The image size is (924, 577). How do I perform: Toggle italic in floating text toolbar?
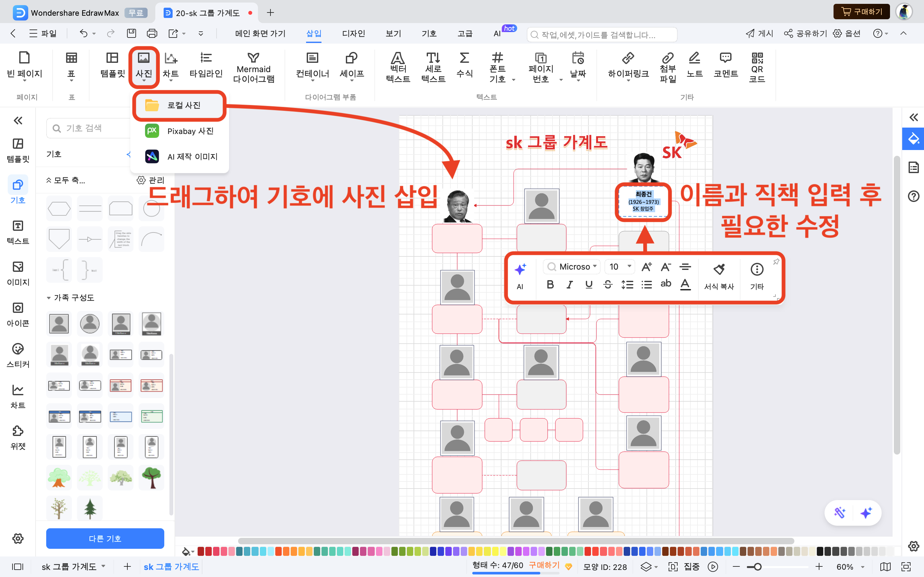click(569, 284)
